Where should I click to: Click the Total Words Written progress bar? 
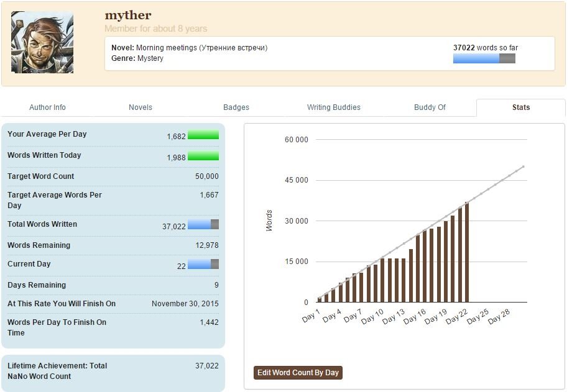click(x=203, y=225)
